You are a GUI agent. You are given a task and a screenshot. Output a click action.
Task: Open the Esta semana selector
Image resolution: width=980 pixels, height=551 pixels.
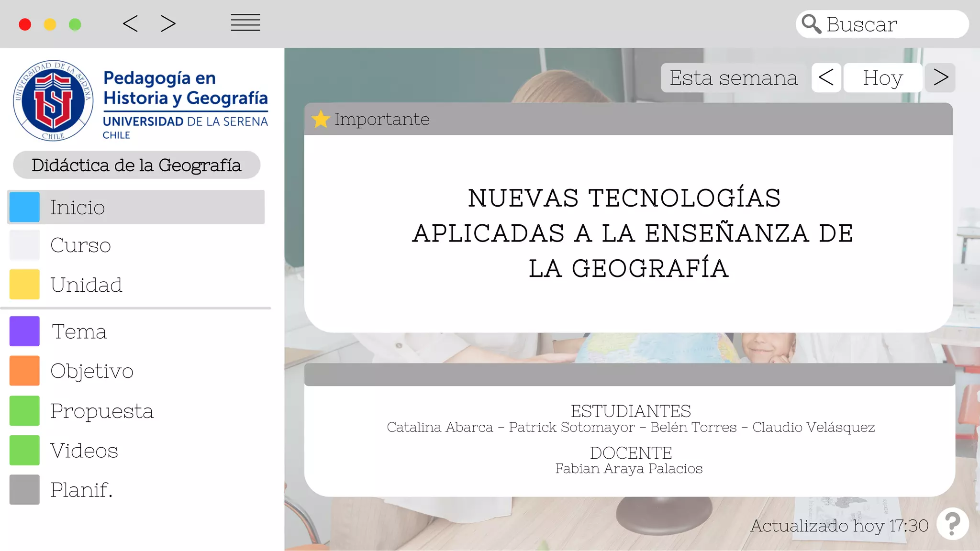click(733, 77)
